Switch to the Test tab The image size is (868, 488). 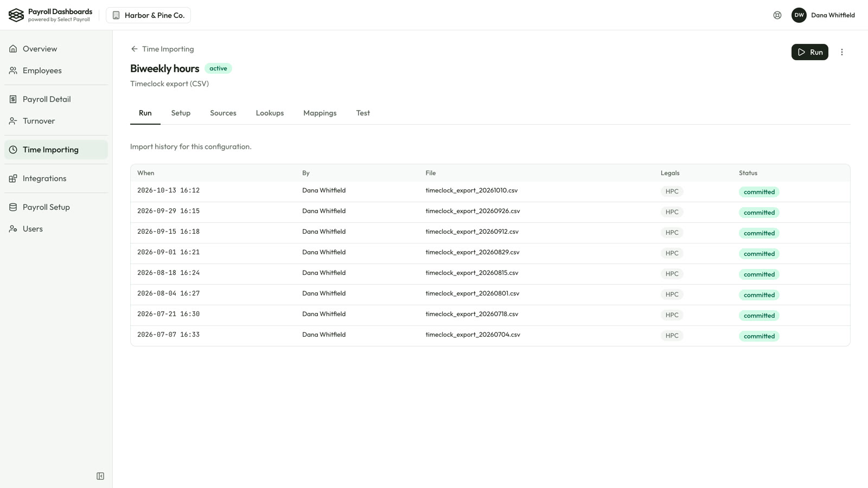[x=363, y=113]
